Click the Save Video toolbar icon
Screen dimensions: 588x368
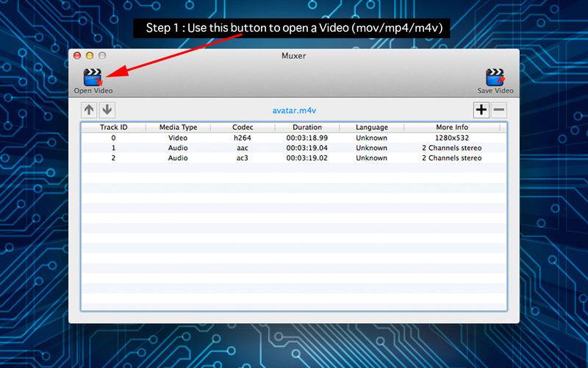(x=495, y=81)
